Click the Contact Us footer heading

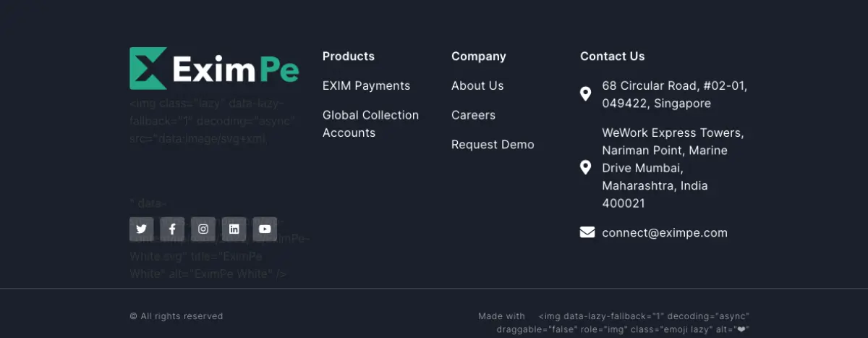[612, 56]
